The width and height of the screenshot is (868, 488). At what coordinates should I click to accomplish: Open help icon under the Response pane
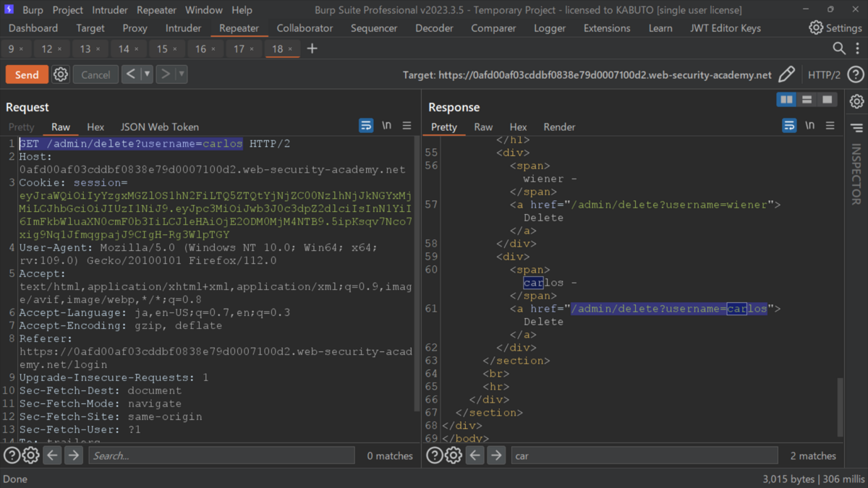pyautogui.click(x=434, y=455)
